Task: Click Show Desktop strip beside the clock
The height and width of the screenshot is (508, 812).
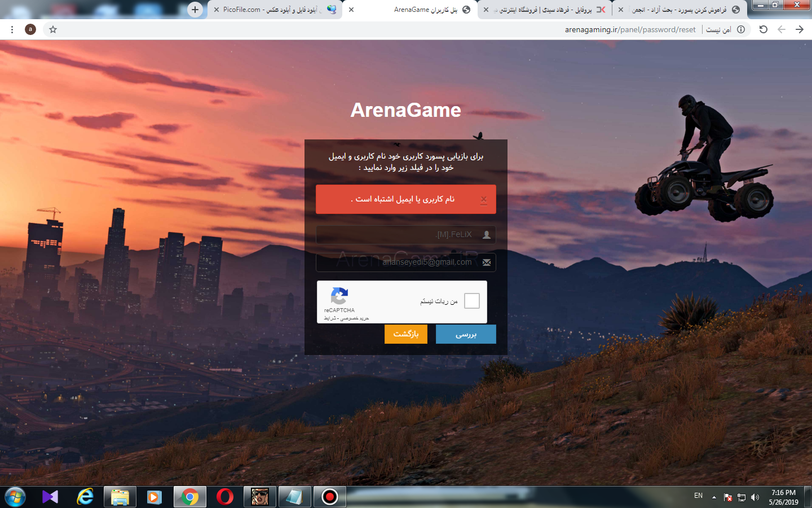Action: [x=807, y=497]
